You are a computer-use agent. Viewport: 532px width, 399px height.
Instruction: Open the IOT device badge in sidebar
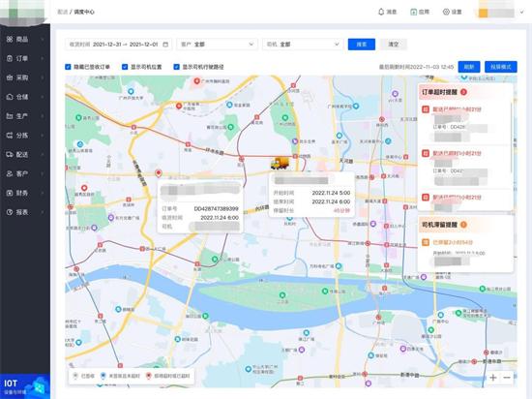[x=25, y=386]
